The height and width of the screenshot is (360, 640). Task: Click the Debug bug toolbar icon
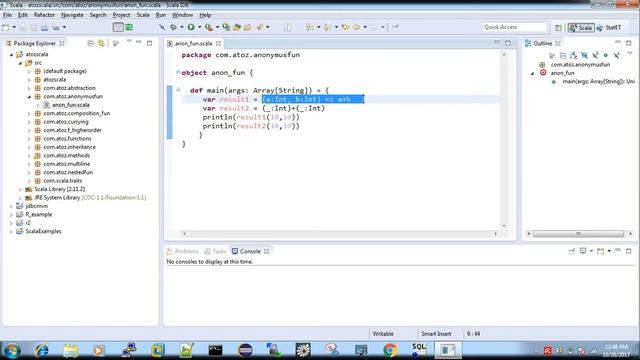pos(174,27)
